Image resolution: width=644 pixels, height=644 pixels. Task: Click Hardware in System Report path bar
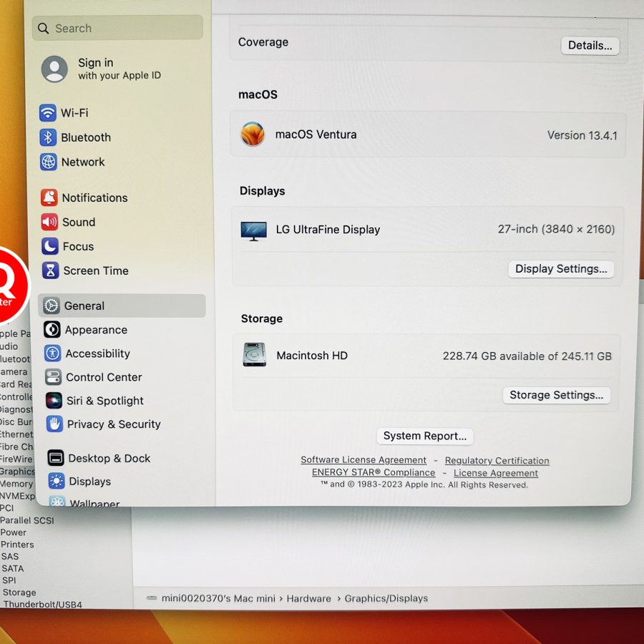coord(309,598)
